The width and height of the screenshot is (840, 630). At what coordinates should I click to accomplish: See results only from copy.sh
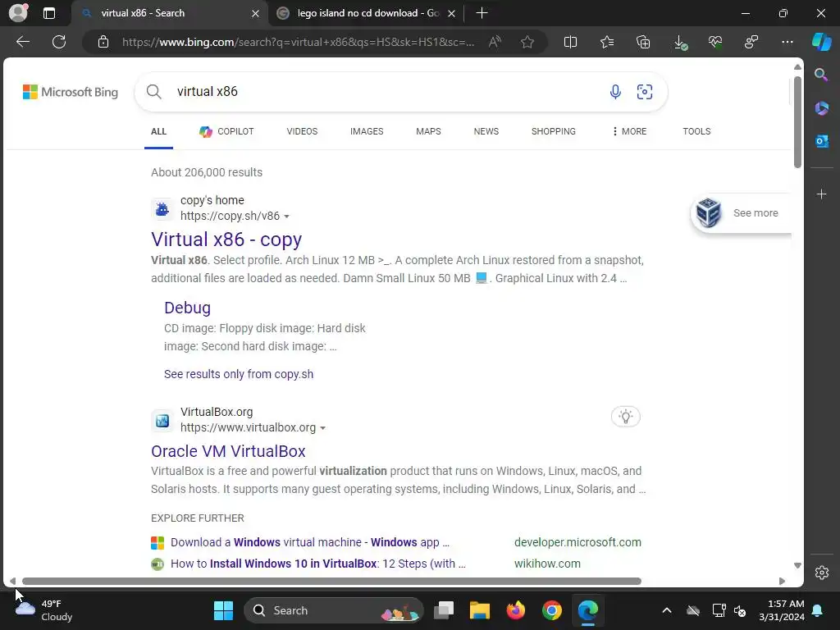point(239,374)
